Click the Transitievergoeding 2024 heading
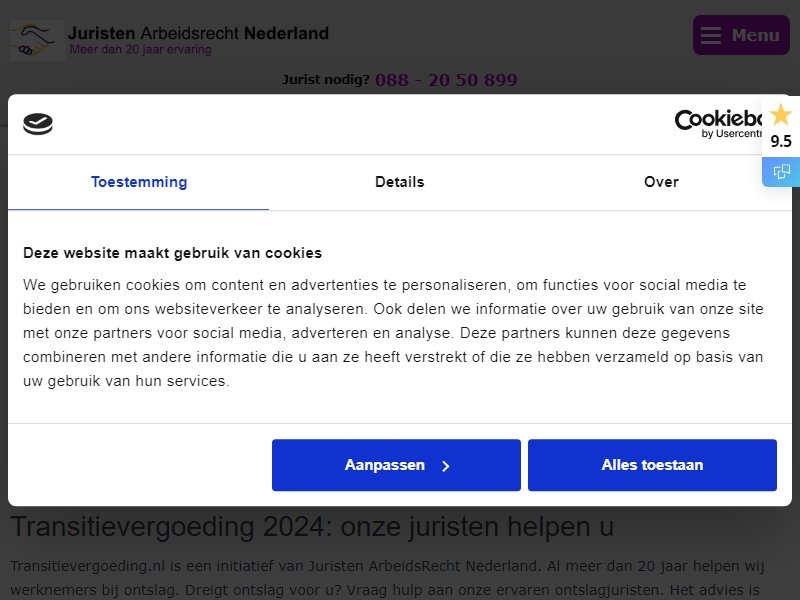 click(312, 527)
